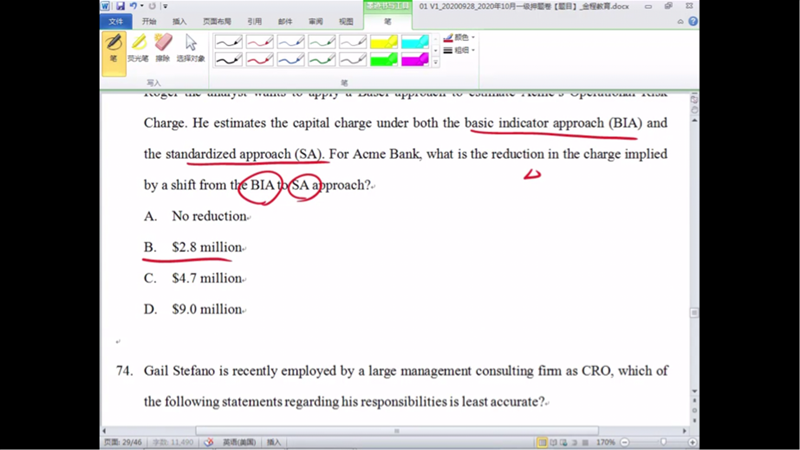Click the Undo arrow in quick access toolbar
800x450 pixels.
click(x=132, y=6)
